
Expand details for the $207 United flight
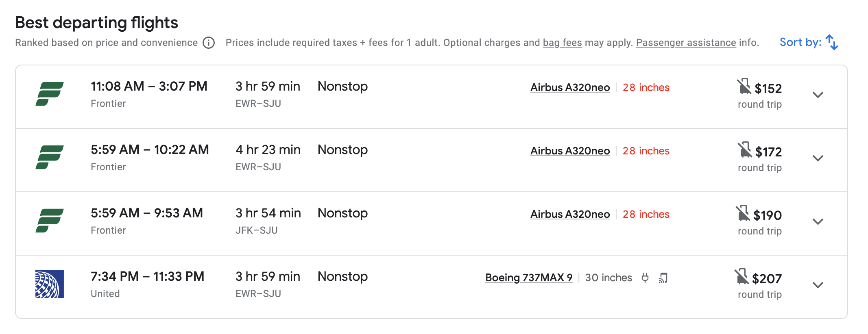[x=817, y=286]
